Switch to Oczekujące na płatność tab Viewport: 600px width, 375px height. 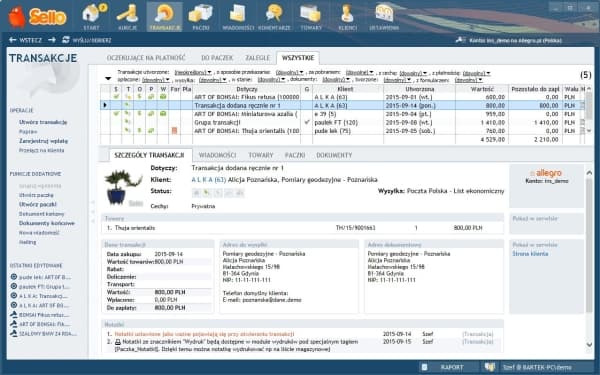(x=146, y=58)
